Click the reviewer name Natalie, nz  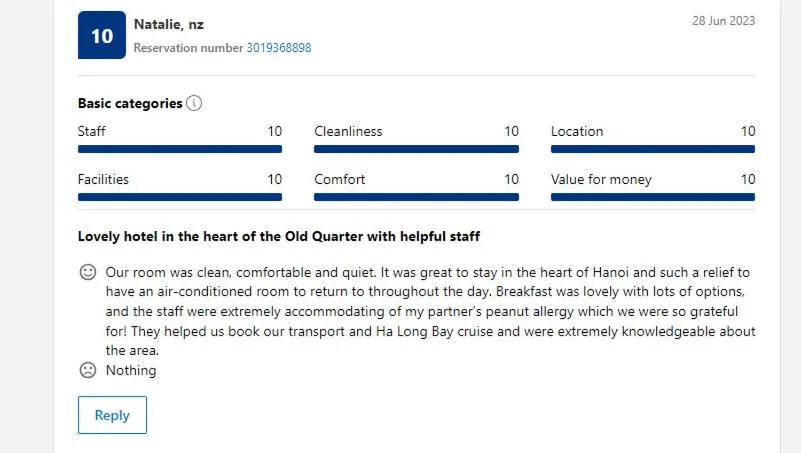(x=169, y=24)
